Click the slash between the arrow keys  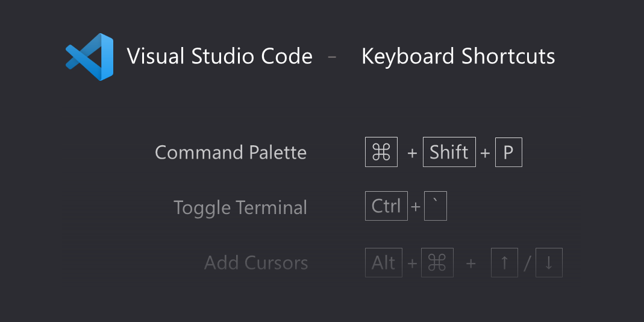(527, 264)
